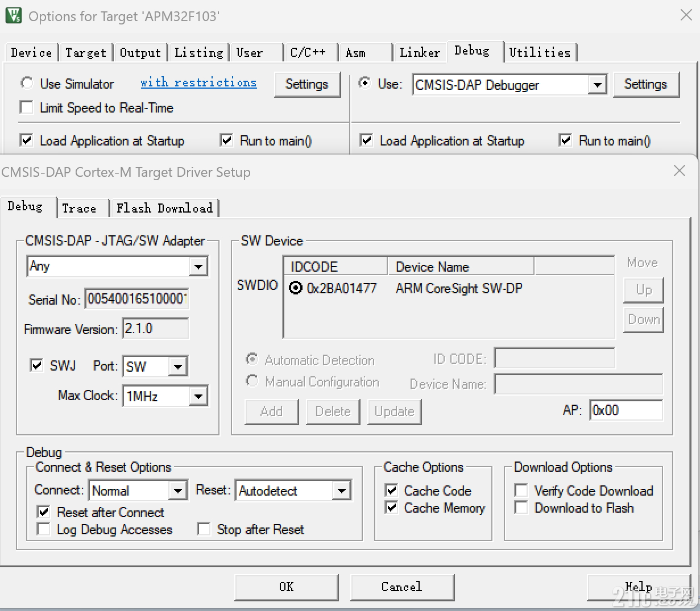
Task: Click Settings next to CMSIS-DAP Debugger dropdown
Action: (x=646, y=84)
